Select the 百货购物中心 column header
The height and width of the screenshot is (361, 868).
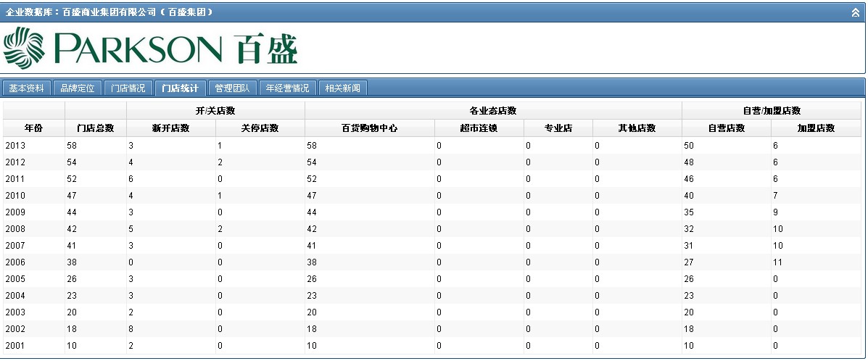click(x=369, y=128)
